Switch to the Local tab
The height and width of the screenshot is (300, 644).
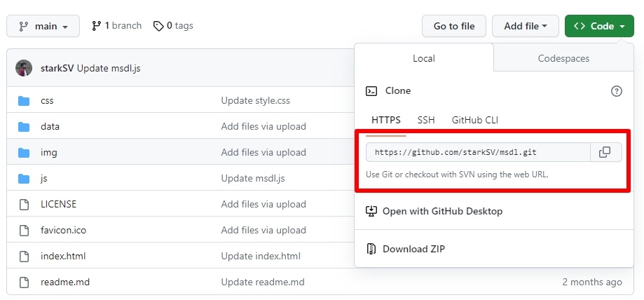click(x=423, y=58)
